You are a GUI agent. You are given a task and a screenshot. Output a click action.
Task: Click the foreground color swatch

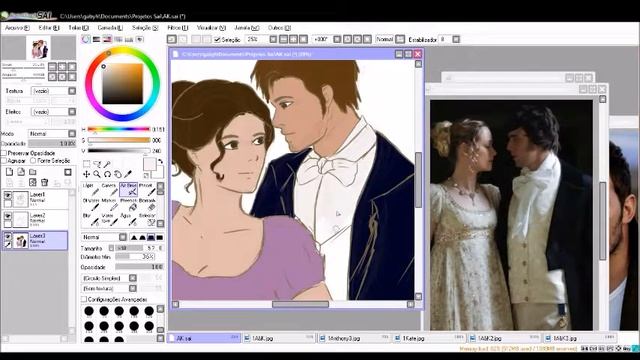(x=149, y=164)
